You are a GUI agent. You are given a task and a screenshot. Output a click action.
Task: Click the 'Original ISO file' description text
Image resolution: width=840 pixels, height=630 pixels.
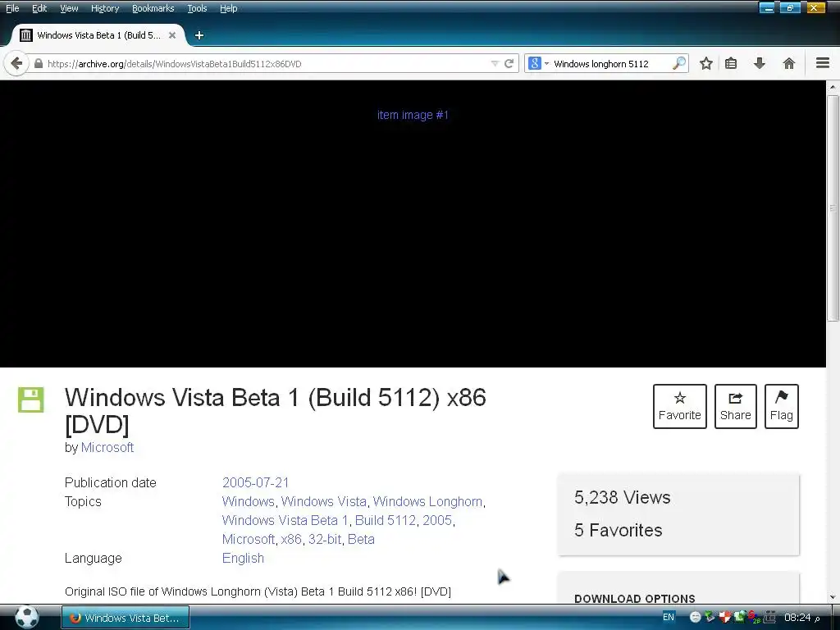pos(258,591)
